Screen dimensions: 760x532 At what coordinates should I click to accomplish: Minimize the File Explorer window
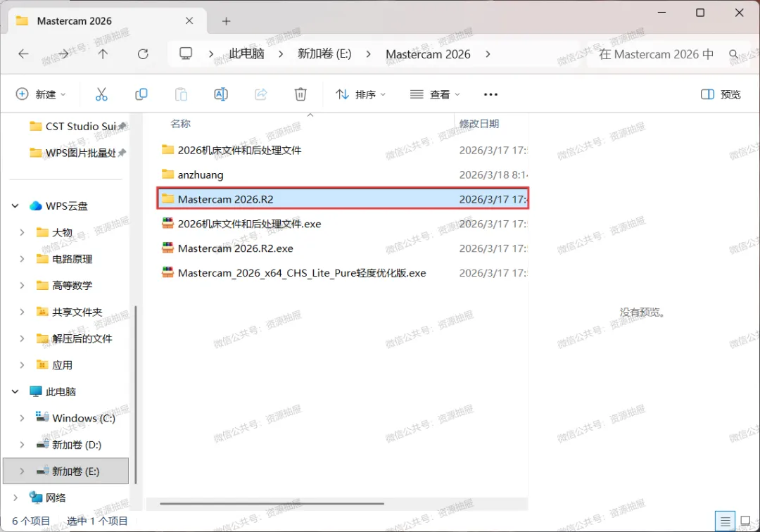(661, 13)
